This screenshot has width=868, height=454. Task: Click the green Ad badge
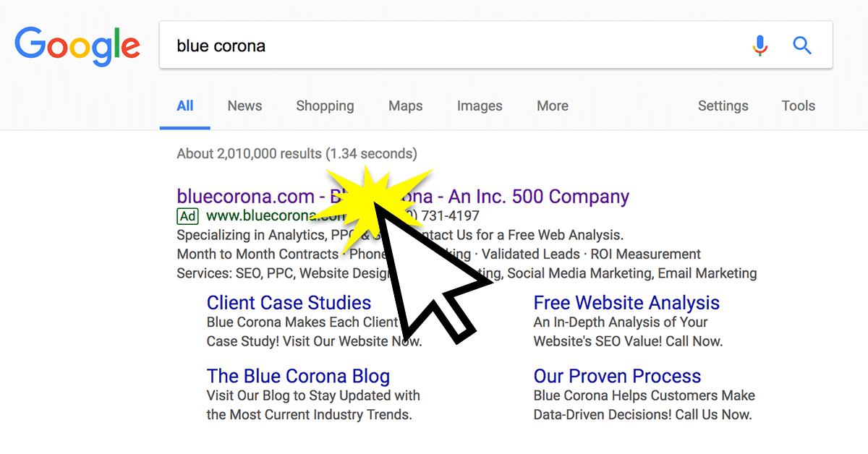tap(187, 215)
